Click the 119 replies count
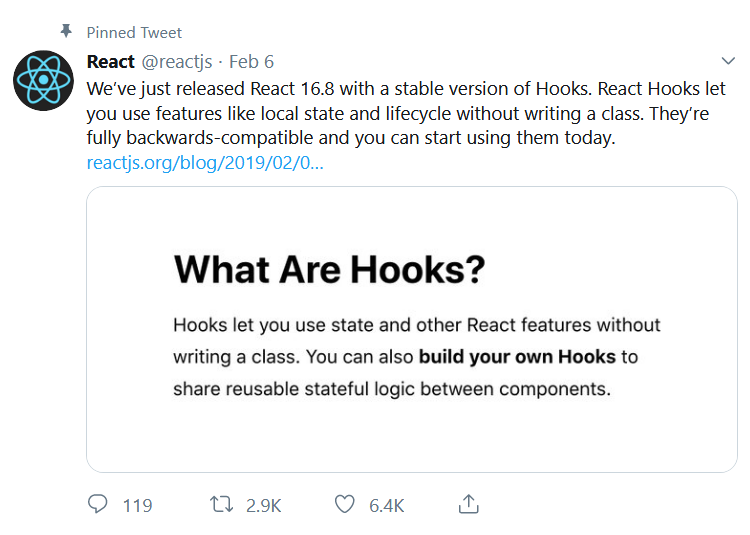Screen dimensions: 750x535 click(137, 506)
